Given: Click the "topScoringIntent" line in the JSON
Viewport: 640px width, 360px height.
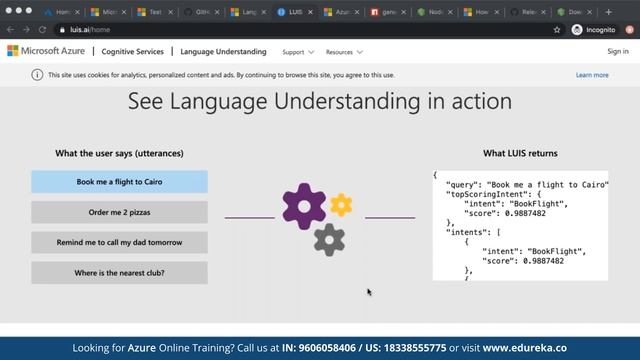Looking at the screenshot, I should 493,194.
